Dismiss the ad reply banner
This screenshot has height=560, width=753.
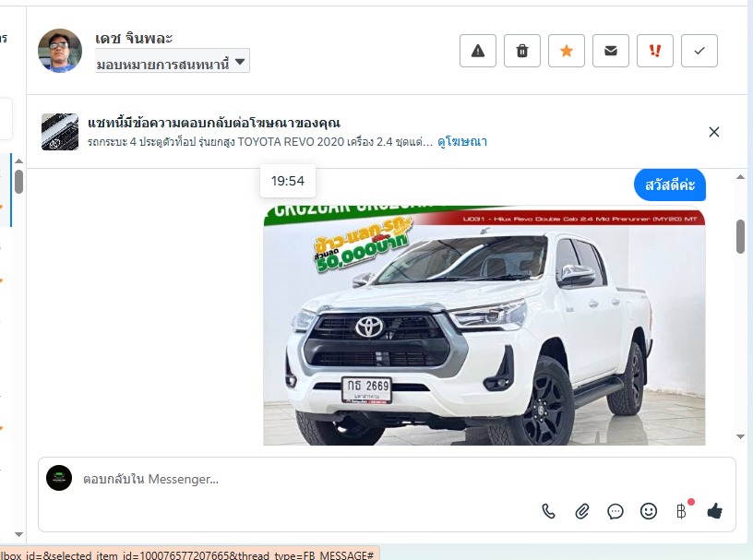point(714,132)
